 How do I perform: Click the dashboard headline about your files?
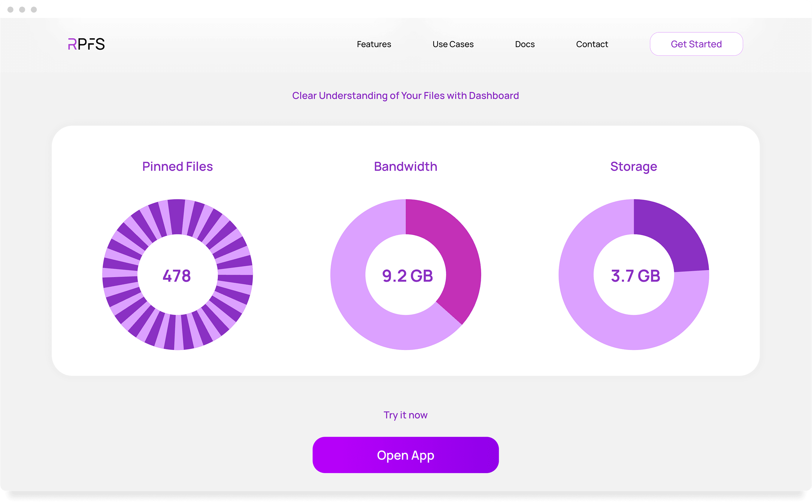click(405, 96)
